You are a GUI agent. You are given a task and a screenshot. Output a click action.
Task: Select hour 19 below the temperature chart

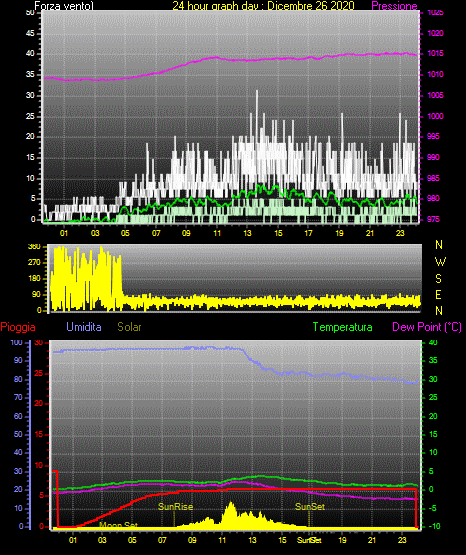pyautogui.click(x=342, y=540)
